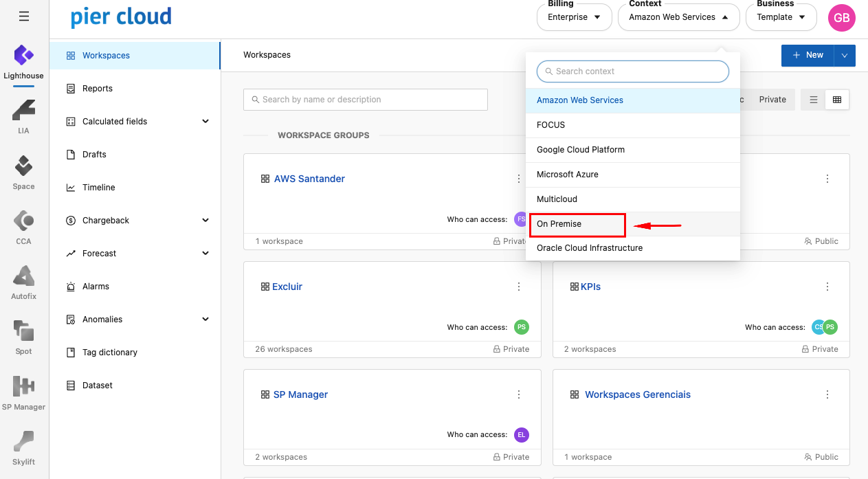Open the hamburger menu icon

click(24, 16)
